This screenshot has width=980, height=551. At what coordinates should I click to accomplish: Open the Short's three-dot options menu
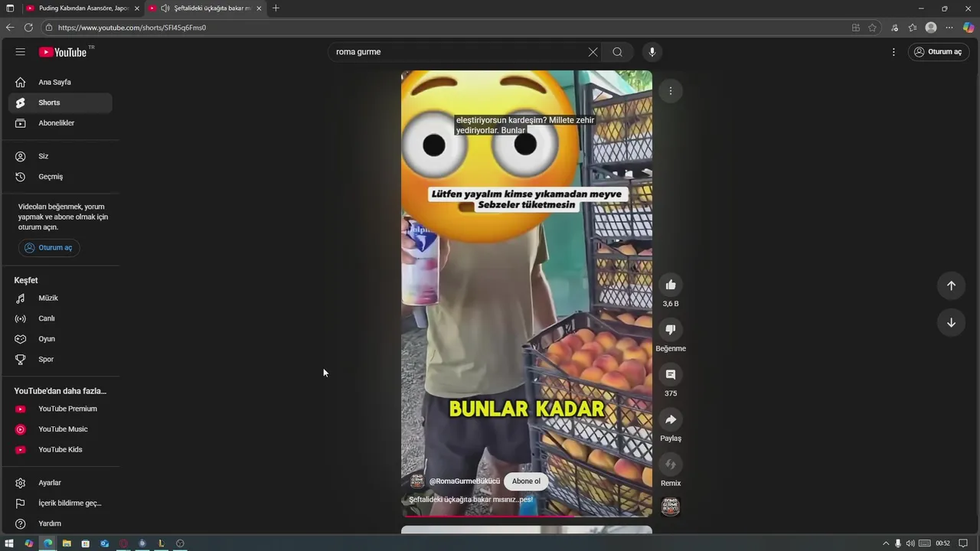tap(671, 91)
